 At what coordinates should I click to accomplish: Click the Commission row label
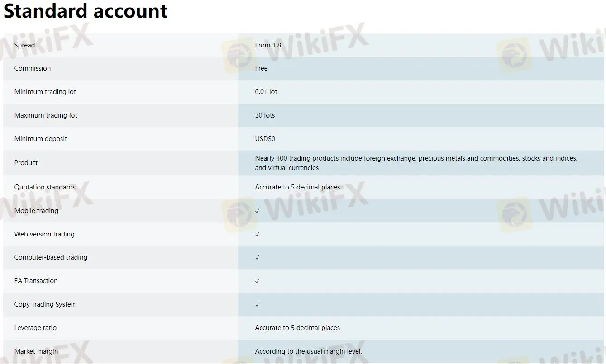click(x=32, y=68)
